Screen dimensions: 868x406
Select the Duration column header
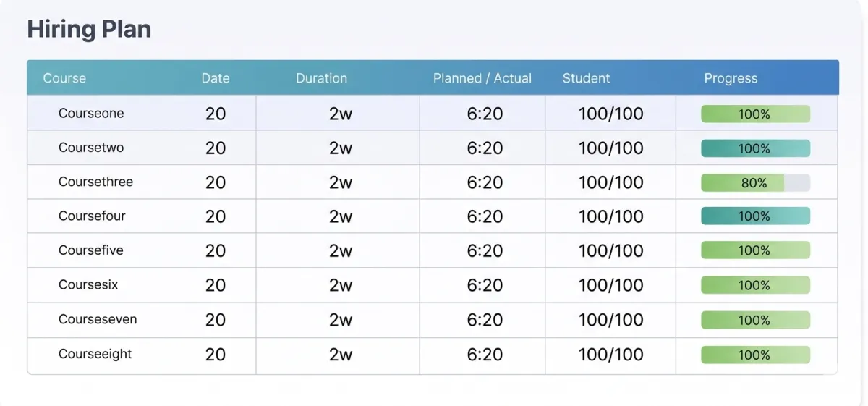point(321,78)
